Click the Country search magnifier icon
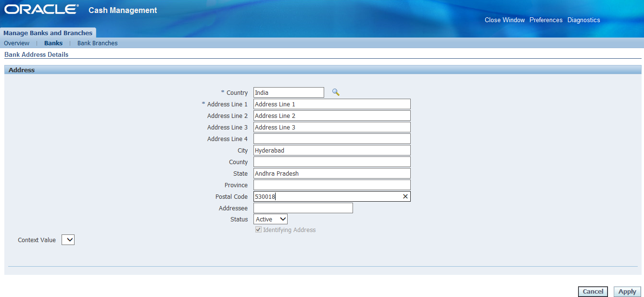The width and height of the screenshot is (644, 297). (x=336, y=92)
